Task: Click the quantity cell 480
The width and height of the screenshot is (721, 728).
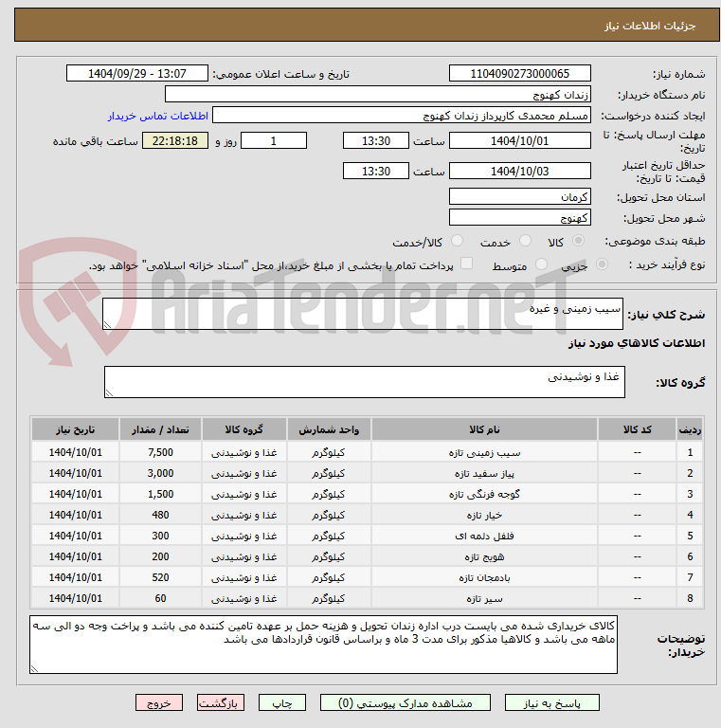Action: [x=160, y=515]
